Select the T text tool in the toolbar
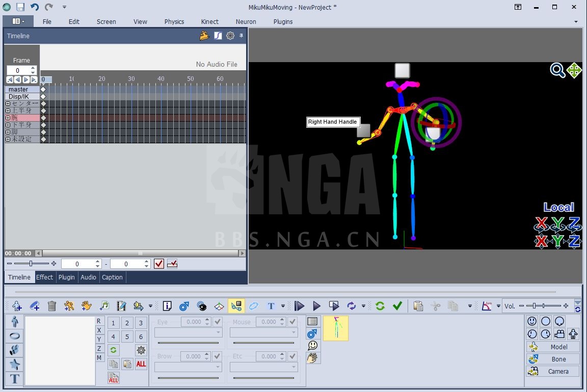This screenshot has width=587, height=392. pyautogui.click(x=271, y=306)
